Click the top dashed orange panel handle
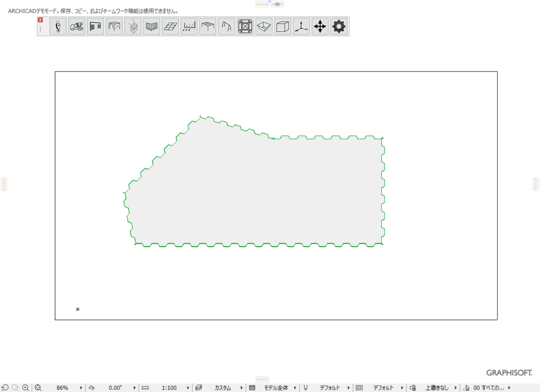Image resolution: width=540 pixels, height=392 pixels. (262, 4)
